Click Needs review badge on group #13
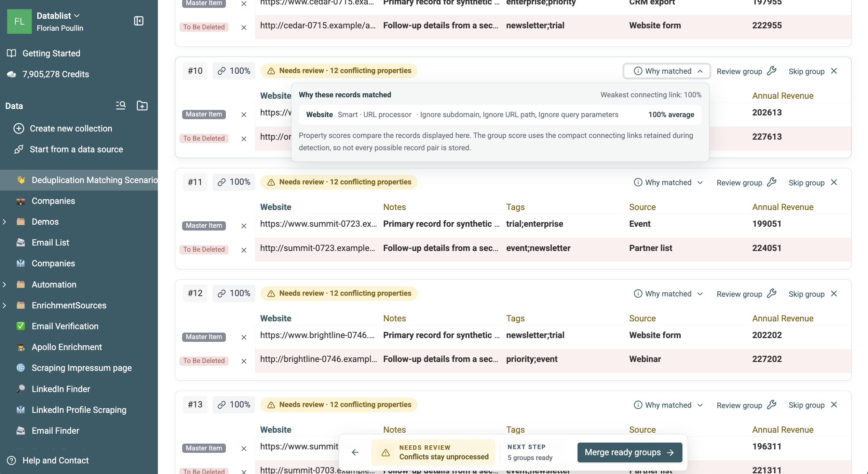 [339, 405]
